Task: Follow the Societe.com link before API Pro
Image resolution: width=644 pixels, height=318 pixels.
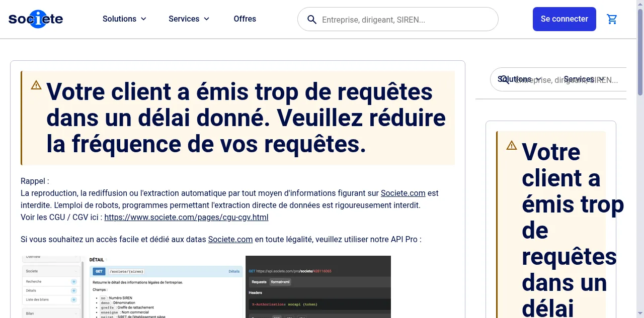Action: (x=230, y=240)
